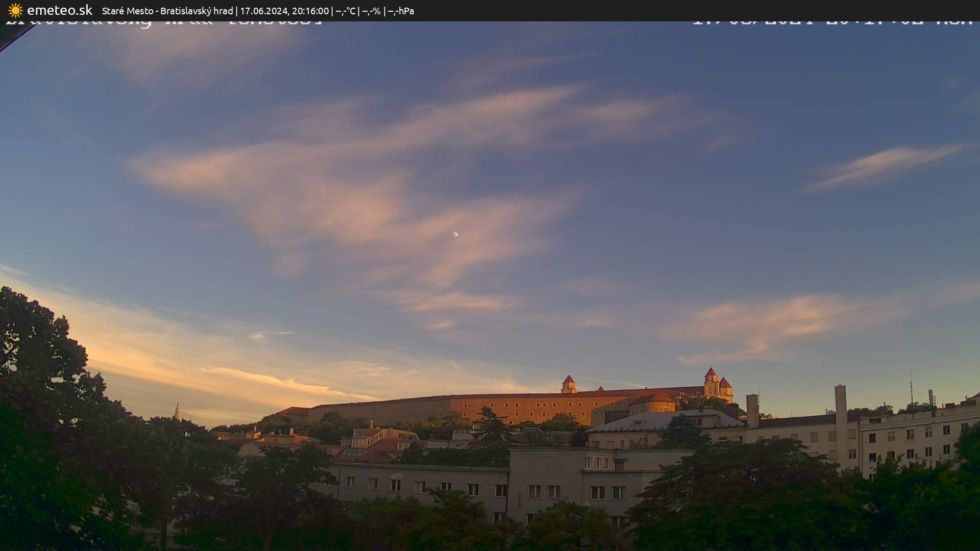The height and width of the screenshot is (551, 980).
Task: Click the moon in the sky
Action: [x=455, y=234]
